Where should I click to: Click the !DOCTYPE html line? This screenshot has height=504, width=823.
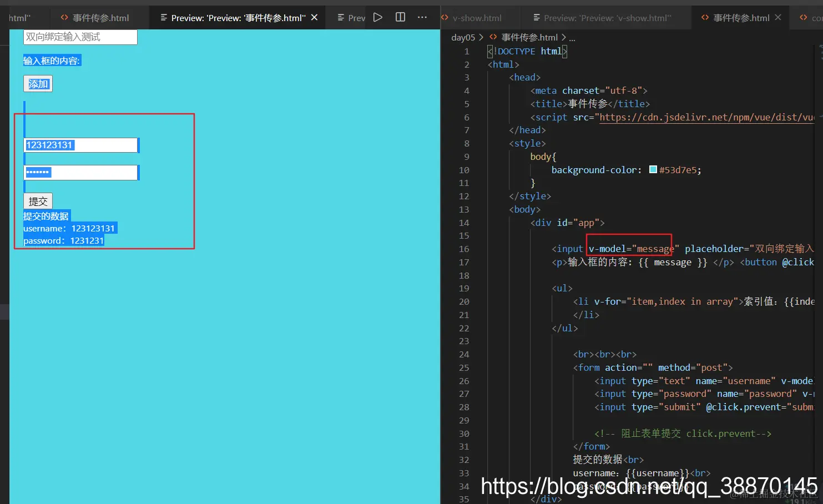coord(527,51)
